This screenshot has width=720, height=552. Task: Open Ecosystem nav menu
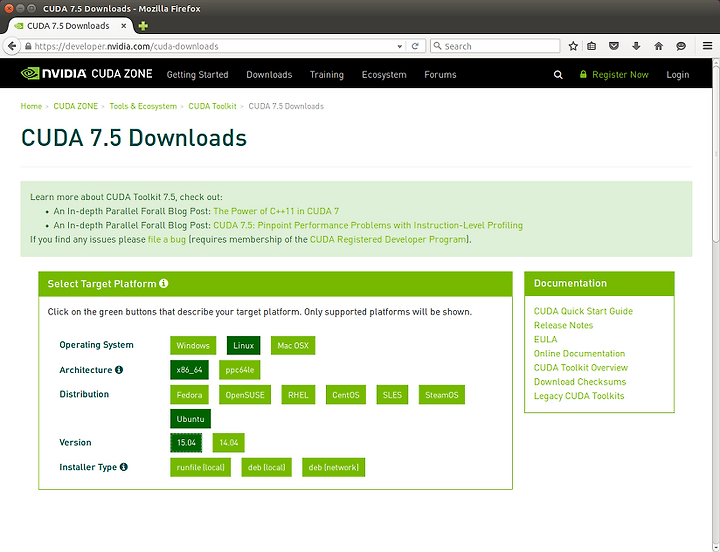[384, 74]
